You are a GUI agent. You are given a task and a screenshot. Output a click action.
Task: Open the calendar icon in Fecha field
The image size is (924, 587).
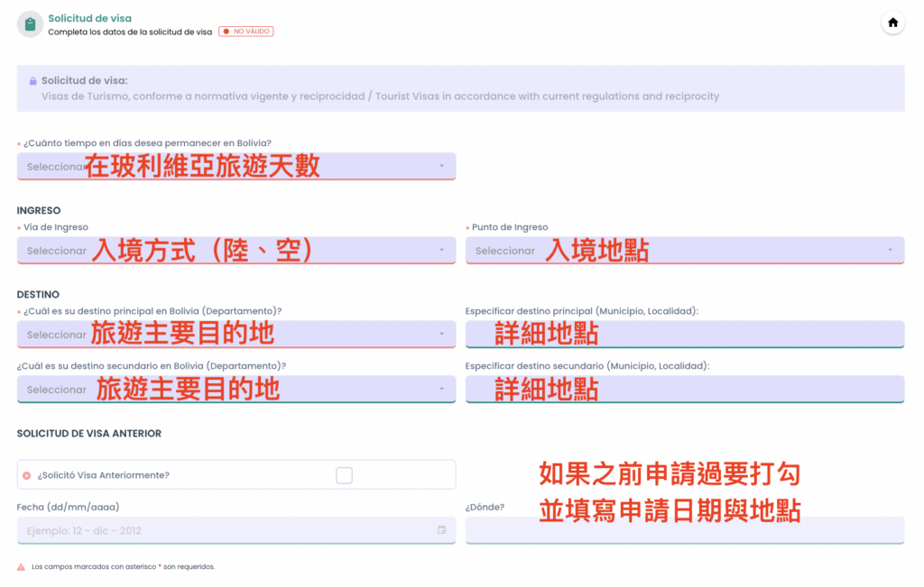441,530
